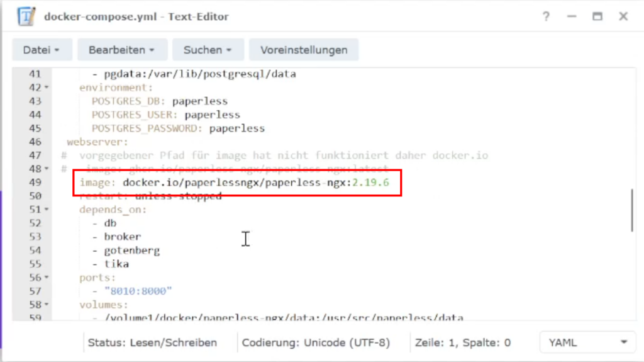Screen dimensions: 644x362
Task: Close the docker-compose.yml editor window
Action: coord(623,16)
